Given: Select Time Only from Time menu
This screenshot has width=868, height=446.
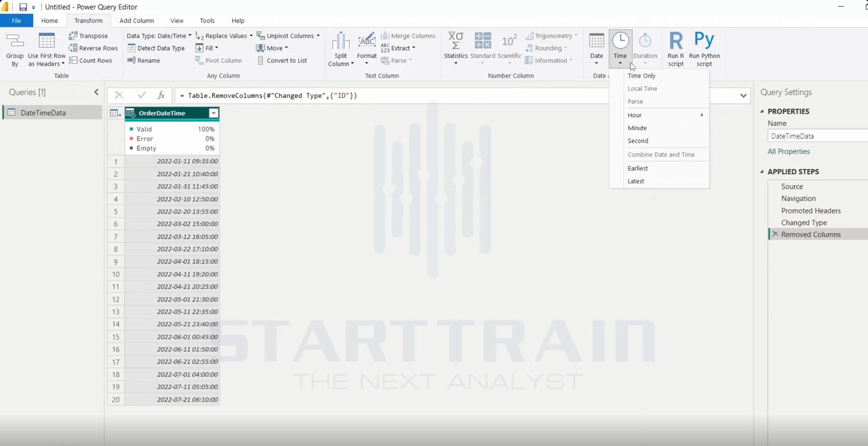Looking at the screenshot, I should click(x=641, y=76).
